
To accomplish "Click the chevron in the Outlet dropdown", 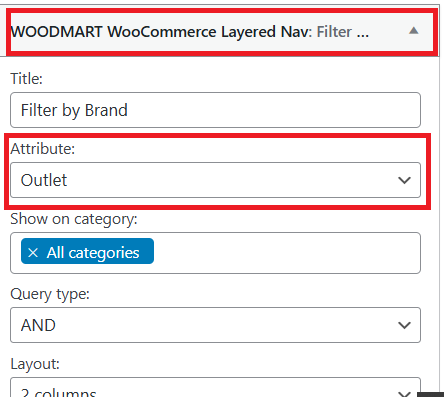I will click(x=404, y=180).
